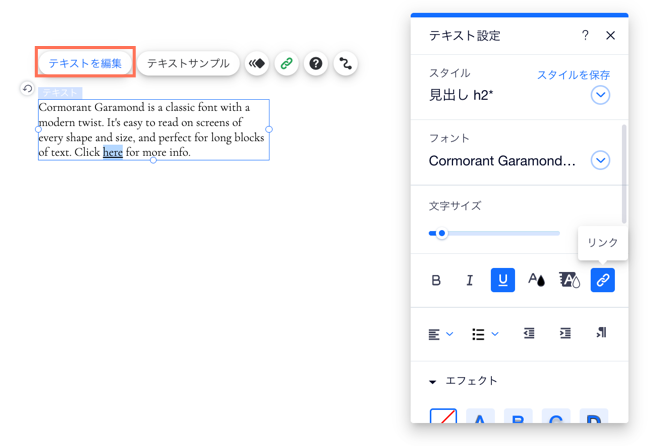The width and height of the screenshot is (660, 446).
Task: Select the no-effect swatch
Action: click(443, 416)
